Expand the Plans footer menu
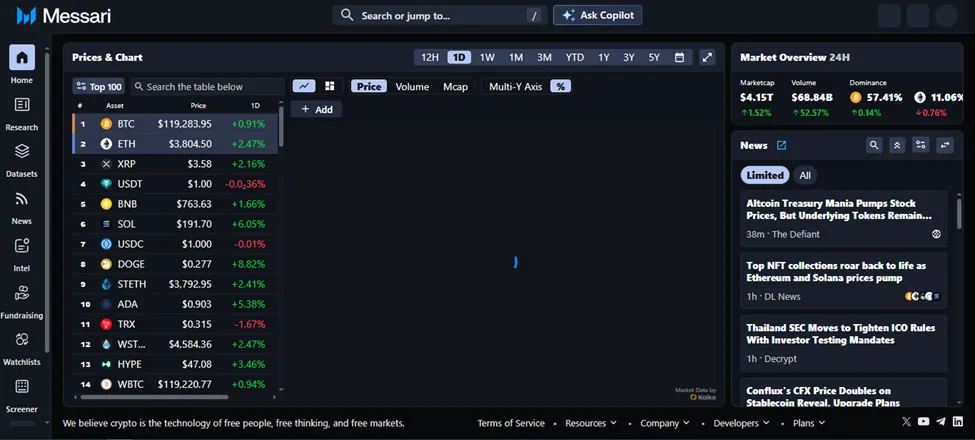The width and height of the screenshot is (975, 440). point(809,423)
